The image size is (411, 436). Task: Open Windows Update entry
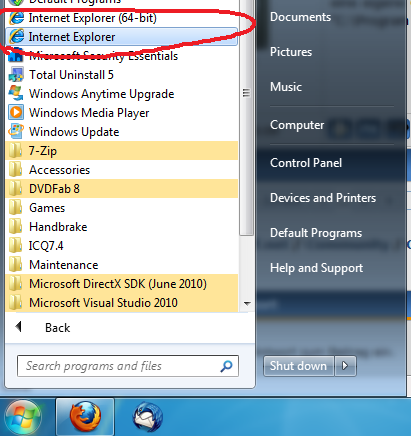tap(122, 132)
